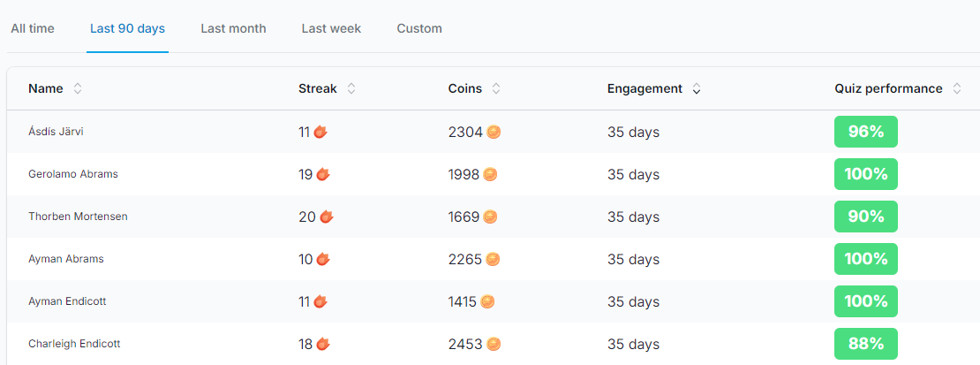Open Ayman Endicott's name entry
980x365 pixels.
click(x=67, y=301)
